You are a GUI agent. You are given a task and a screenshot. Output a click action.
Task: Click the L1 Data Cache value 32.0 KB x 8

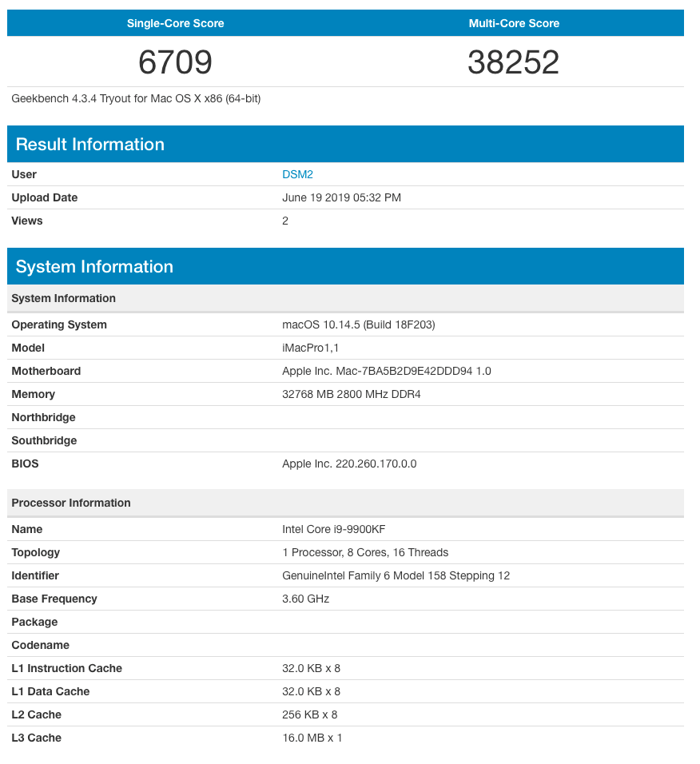click(x=311, y=691)
